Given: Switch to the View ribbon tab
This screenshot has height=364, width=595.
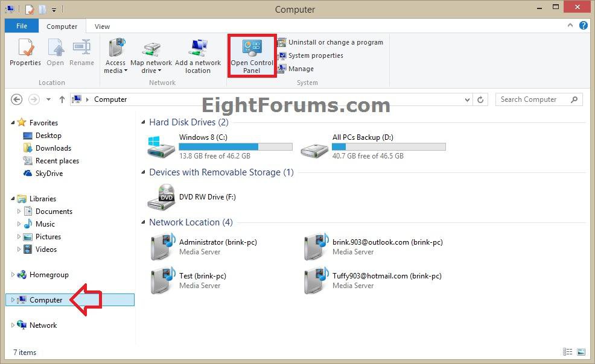Looking at the screenshot, I should pos(102,27).
